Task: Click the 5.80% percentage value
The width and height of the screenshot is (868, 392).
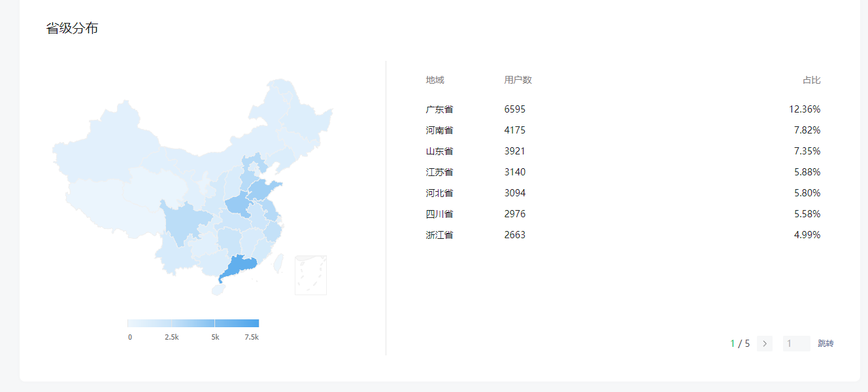Action: coord(807,193)
